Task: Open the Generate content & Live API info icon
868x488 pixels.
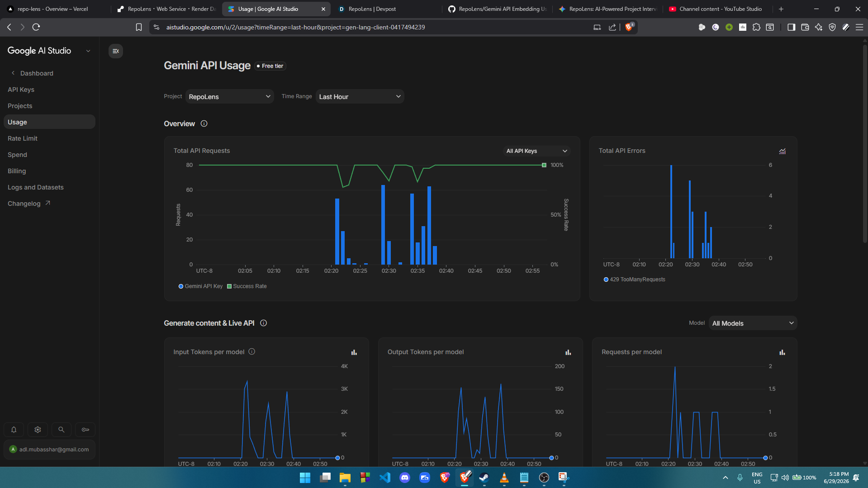Action: 264,323
